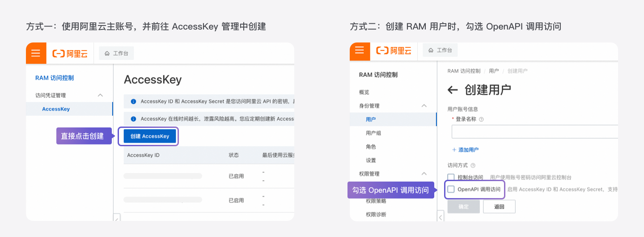
Task: Click RAM 访问控制 breadcrumb link
Action: pos(464,71)
